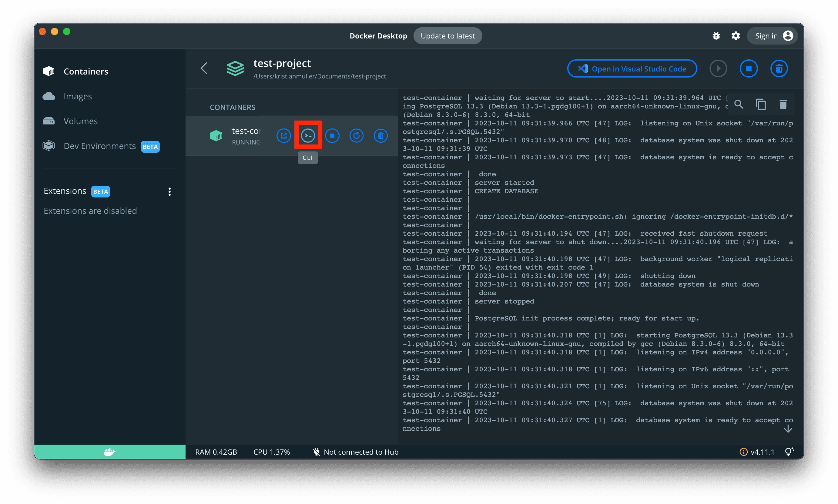Open the tips lightbulb icon

click(789, 452)
